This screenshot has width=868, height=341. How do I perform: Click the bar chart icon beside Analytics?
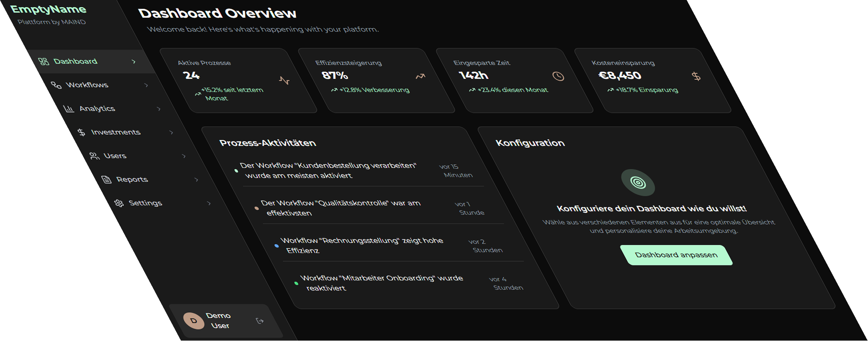point(69,109)
